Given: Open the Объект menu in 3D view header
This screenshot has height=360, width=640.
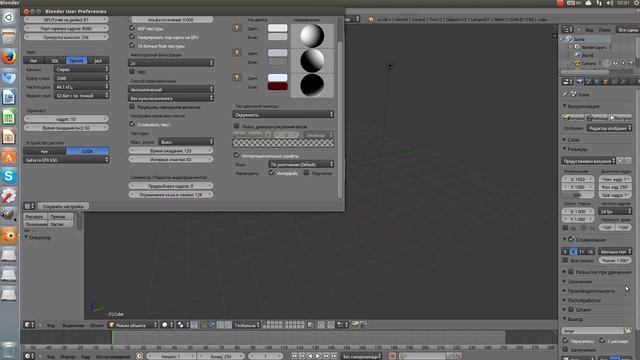Looking at the screenshot, I should click(97, 325).
